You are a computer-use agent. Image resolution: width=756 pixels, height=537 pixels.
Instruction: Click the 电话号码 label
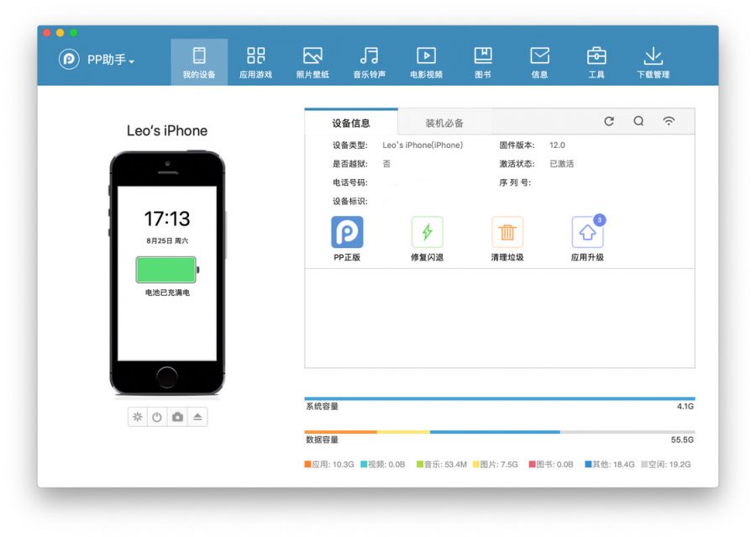[x=350, y=182]
